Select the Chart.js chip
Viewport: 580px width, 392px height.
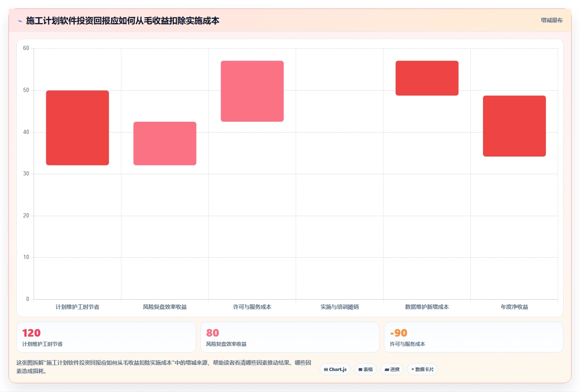pos(335,369)
